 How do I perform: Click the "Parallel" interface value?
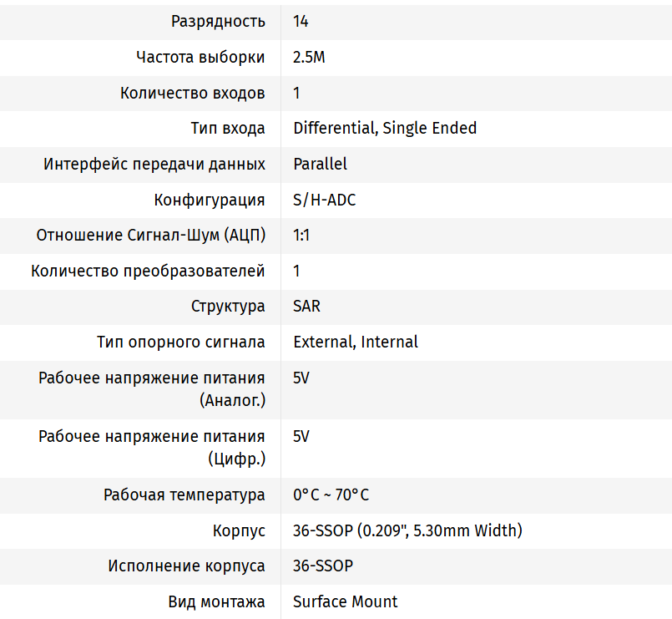pyautogui.click(x=320, y=165)
